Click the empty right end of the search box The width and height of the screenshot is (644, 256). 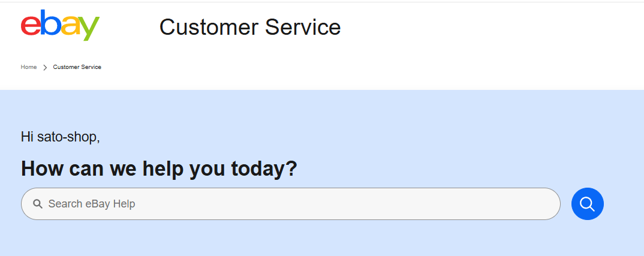point(528,204)
